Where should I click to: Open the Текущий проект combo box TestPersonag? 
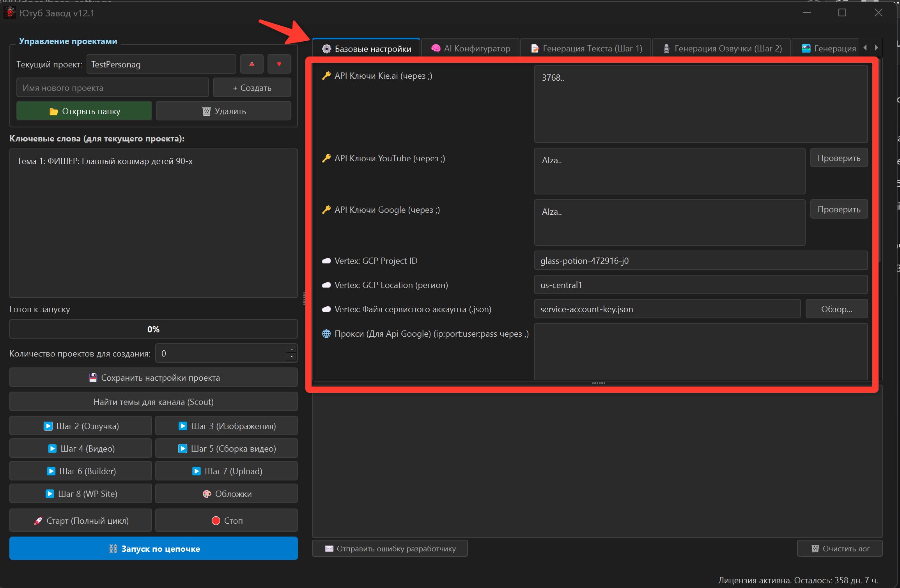point(161,64)
